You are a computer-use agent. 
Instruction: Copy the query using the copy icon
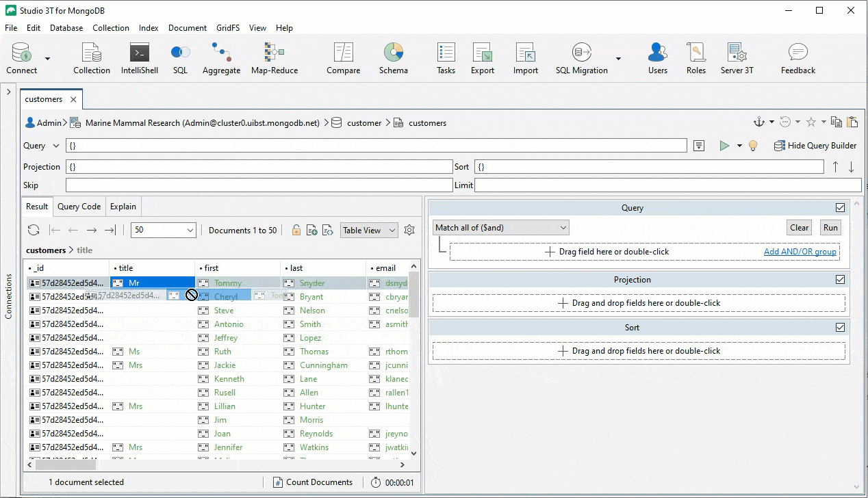click(x=836, y=122)
